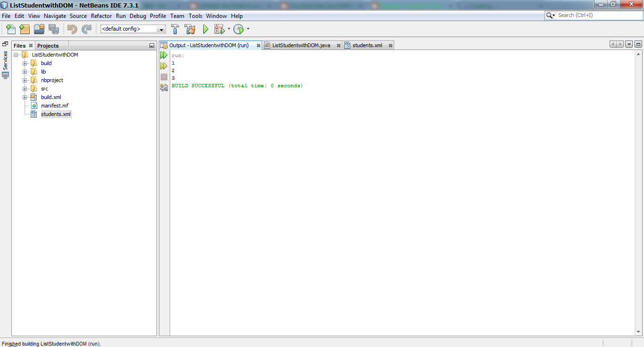This screenshot has width=644, height=347.
Task: Open the Source menu
Action: (x=78, y=16)
